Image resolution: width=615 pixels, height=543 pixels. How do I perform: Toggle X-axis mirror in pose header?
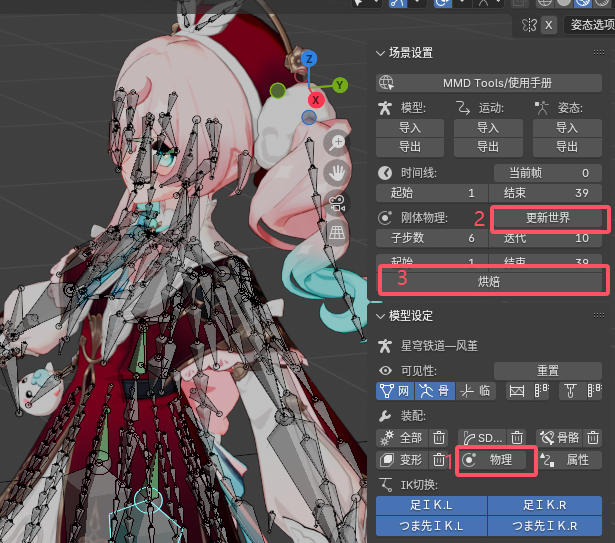(549, 25)
